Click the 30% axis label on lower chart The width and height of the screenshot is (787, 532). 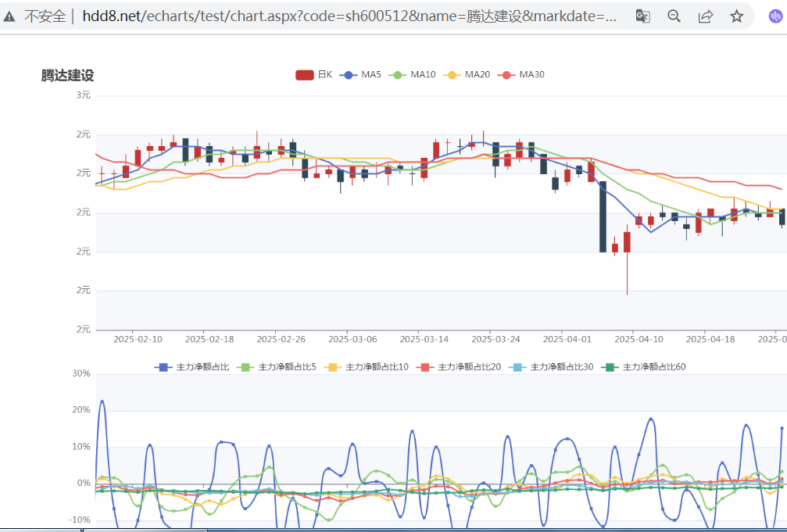[x=81, y=373]
